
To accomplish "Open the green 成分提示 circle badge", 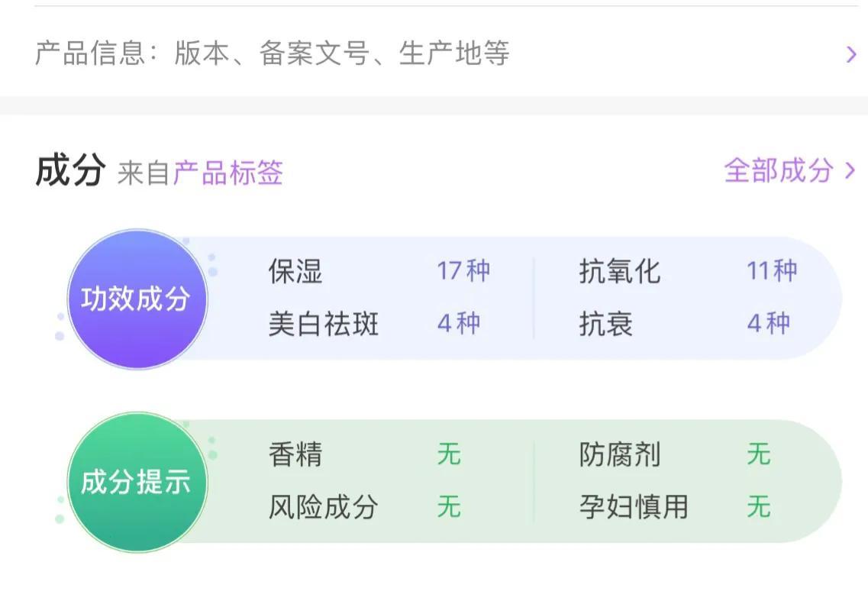I will [x=137, y=482].
